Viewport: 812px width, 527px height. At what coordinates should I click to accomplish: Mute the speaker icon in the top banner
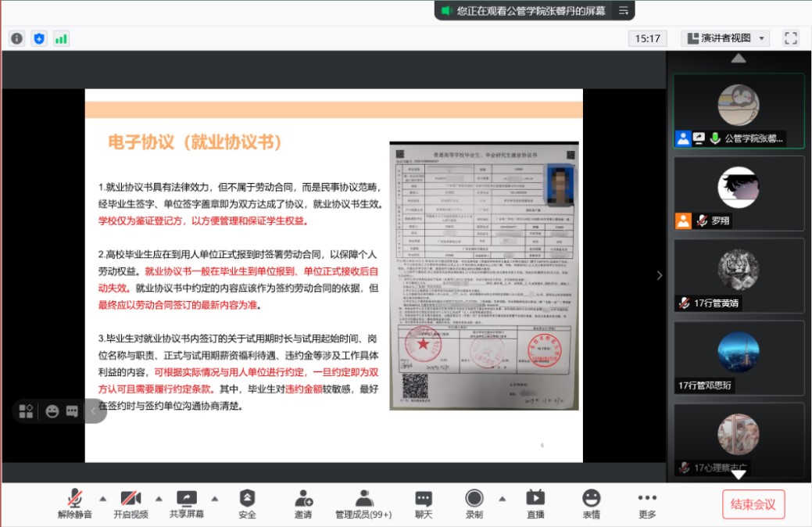pyautogui.click(x=448, y=11)
